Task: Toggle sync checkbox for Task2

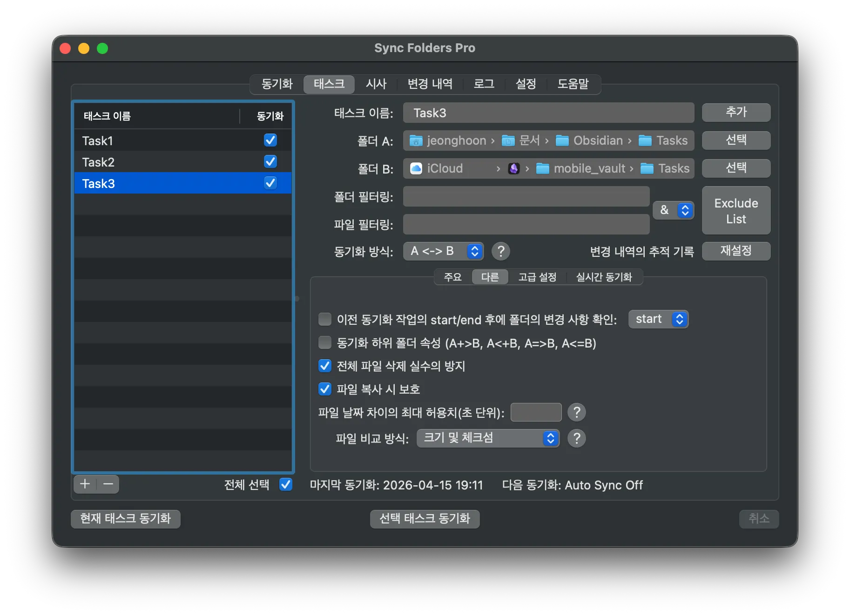Action: [270, 161]
